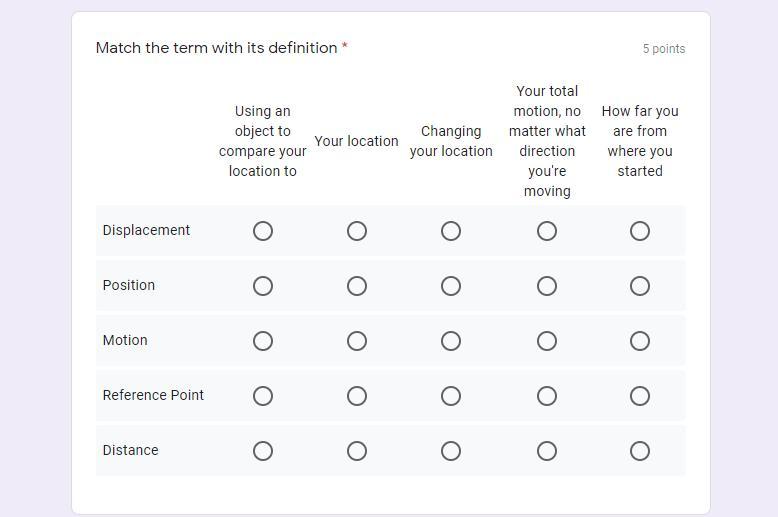Click the 'Match the term with its definition' question title

(x=216, y=48)
